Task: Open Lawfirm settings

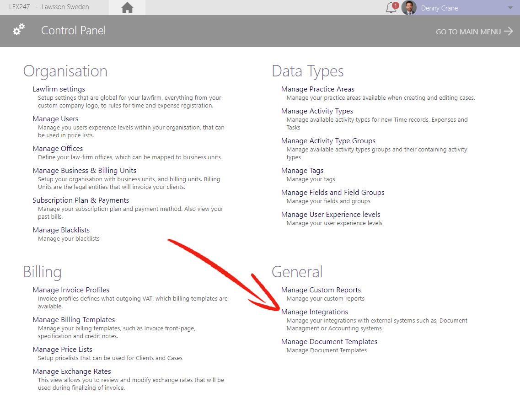Action: (59, 89)
